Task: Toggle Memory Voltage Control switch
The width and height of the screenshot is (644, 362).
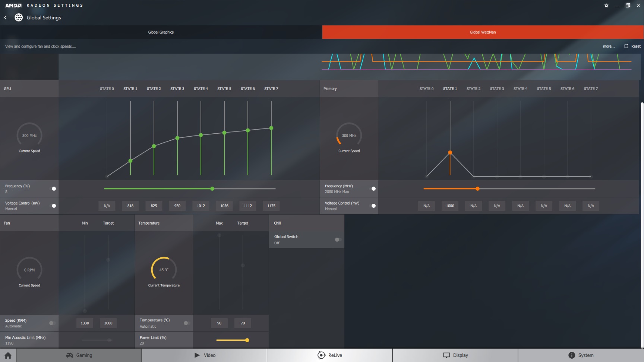Action: (x=373, y=206)
